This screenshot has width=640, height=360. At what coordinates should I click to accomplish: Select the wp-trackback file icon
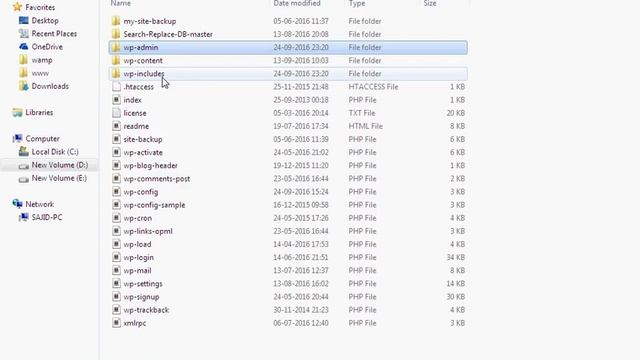[116, 310]
